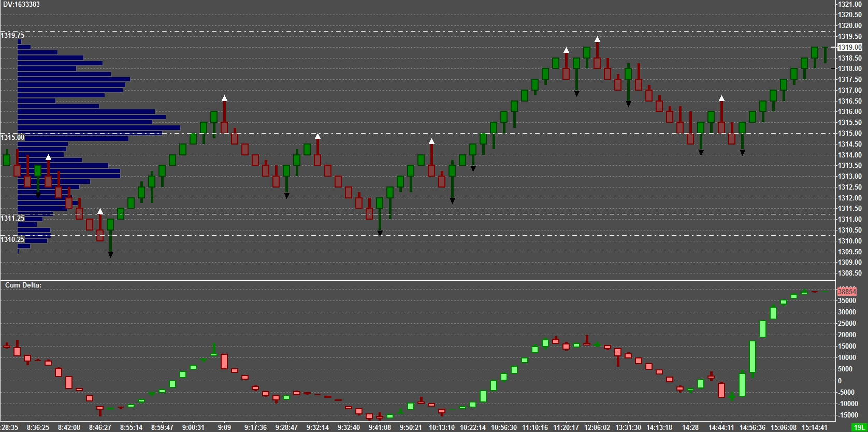Click 1319.50 on the price axis
This screenshot has height=432, width=868.
(x=850, y=36)
